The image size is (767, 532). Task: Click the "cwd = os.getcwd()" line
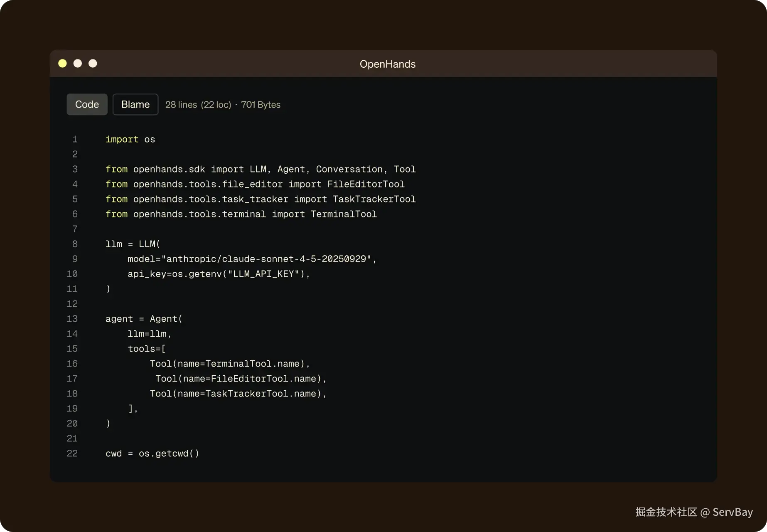click(x=152, y=453)
